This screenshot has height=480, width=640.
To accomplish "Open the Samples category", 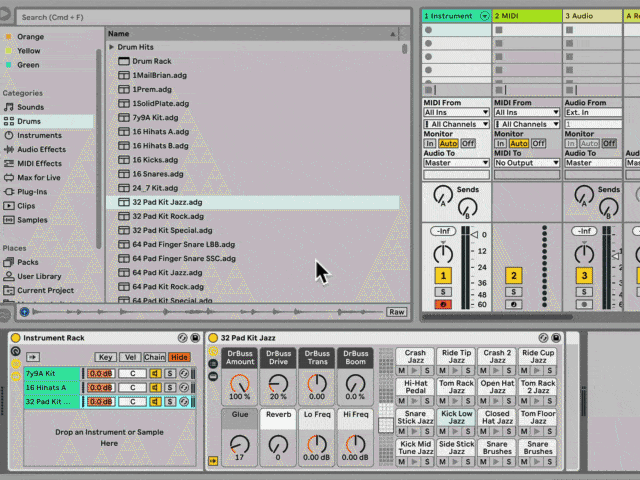I will coord(32,220).
